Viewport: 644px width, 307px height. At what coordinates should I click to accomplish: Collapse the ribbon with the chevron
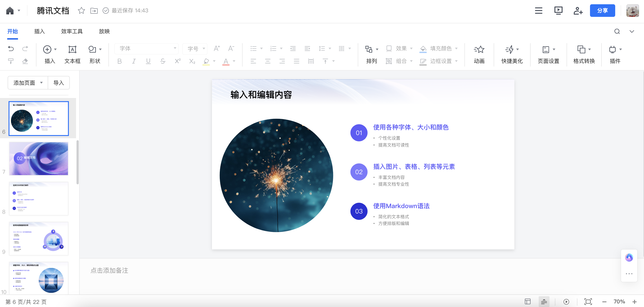631,31
